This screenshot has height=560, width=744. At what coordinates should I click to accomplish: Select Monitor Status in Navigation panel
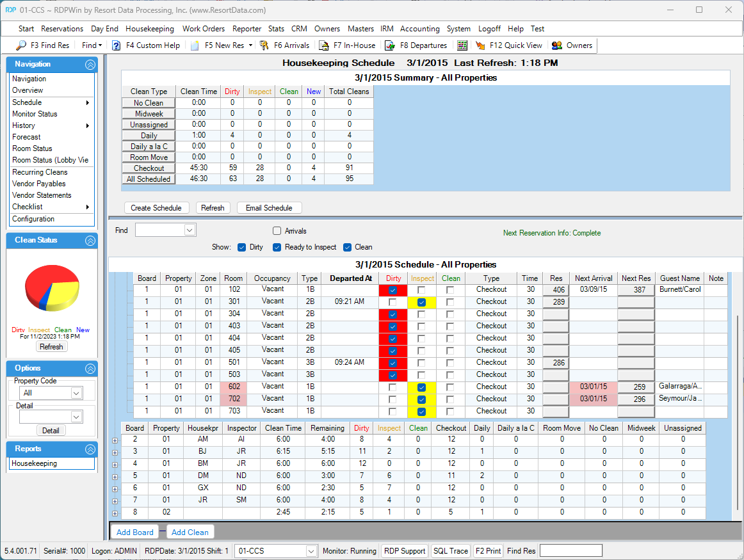pos(35,114)
